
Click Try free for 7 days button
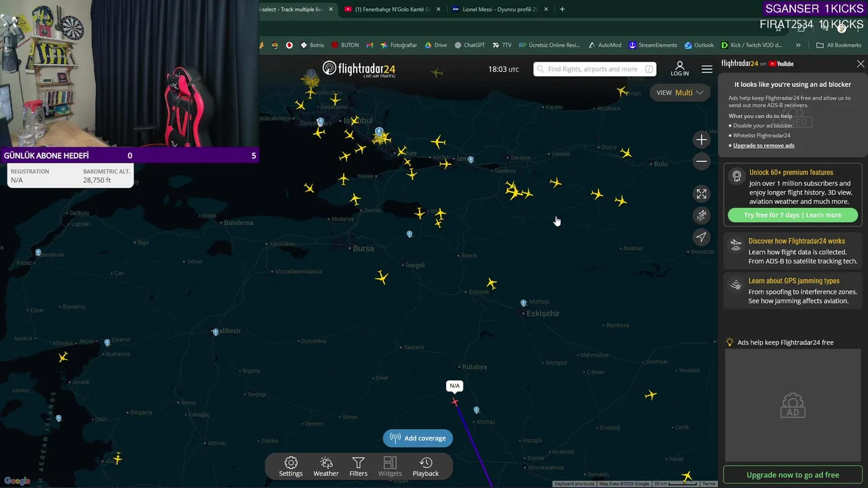coord(793,215)
